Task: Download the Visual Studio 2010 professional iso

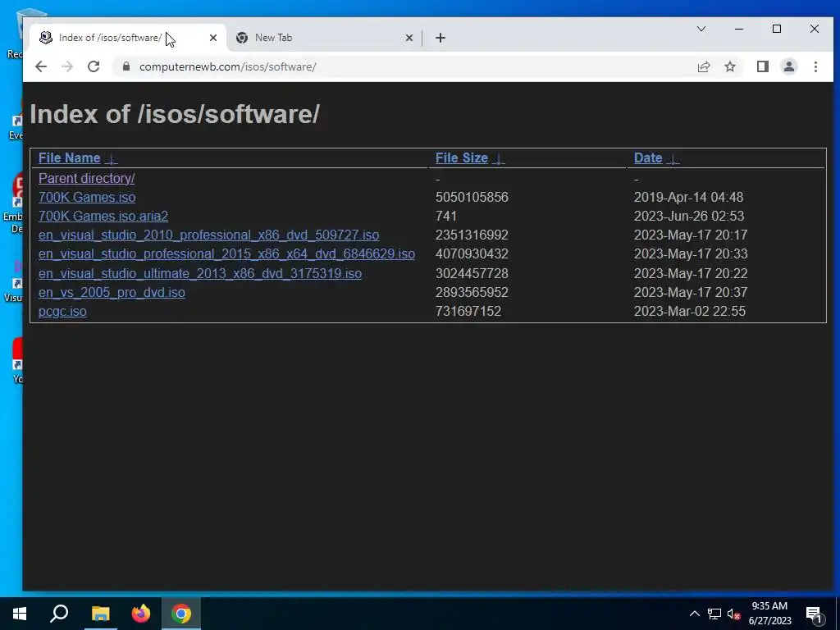Action: click(x=209, y=235)
